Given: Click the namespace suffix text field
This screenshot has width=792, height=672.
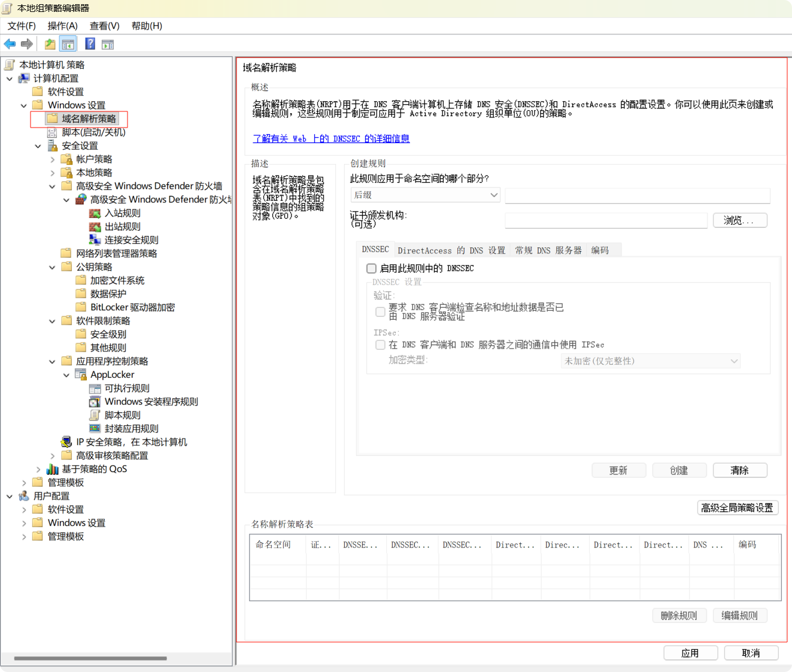Looking at the screenshot, I should tap(638, 195).
